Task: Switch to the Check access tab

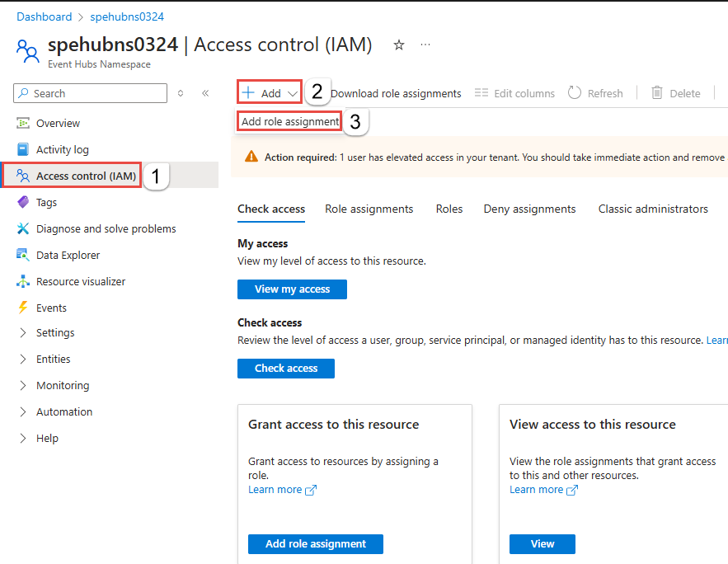Action: [x=271, y=209]
